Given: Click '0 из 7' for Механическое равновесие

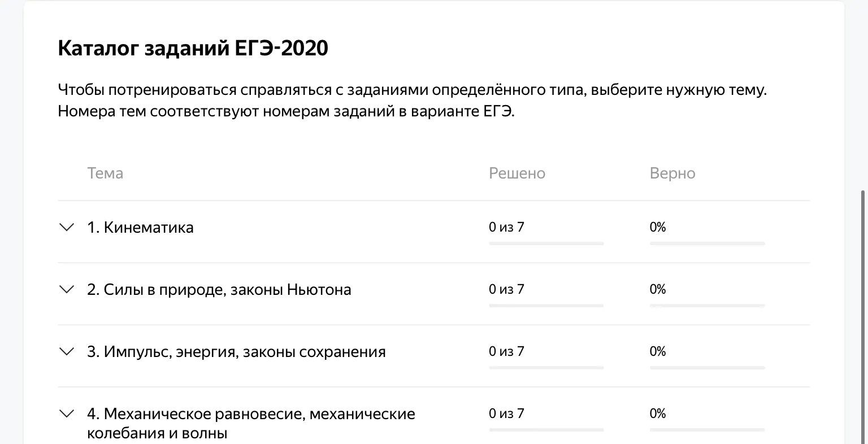Looking at the screenshot, I should (x=506, y=413).
